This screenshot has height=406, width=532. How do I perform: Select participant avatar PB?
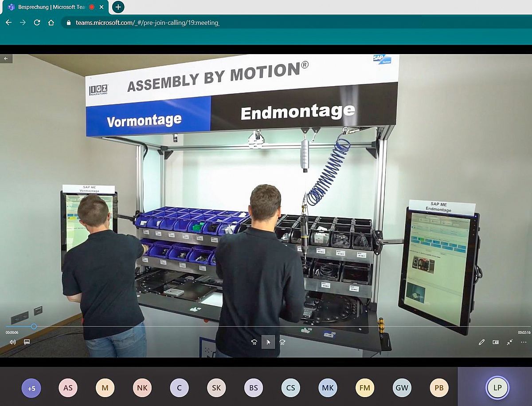coord(439,388)
